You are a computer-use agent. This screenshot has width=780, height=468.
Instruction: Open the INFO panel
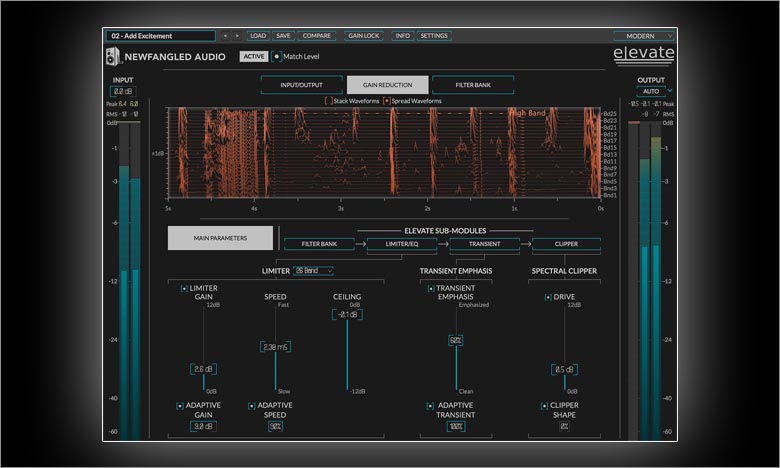click(402, 36)
